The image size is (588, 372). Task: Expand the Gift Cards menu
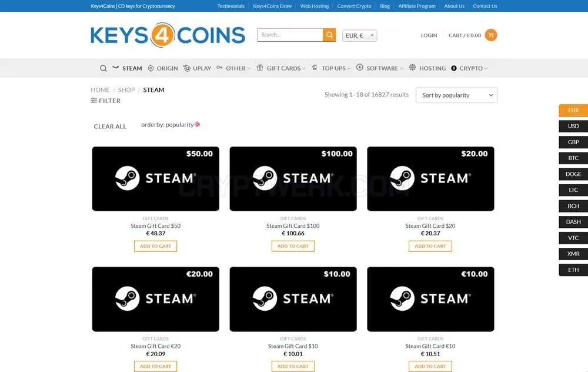point(286,68)
